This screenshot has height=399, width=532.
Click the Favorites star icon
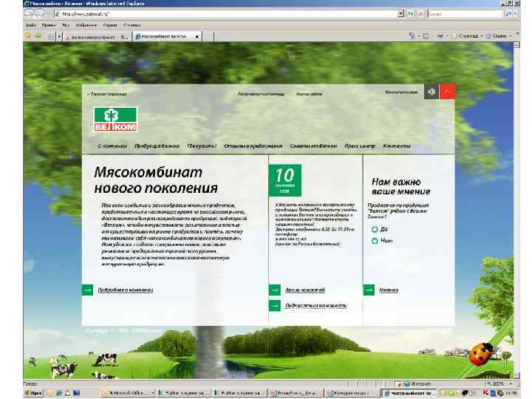coord(28,36)
